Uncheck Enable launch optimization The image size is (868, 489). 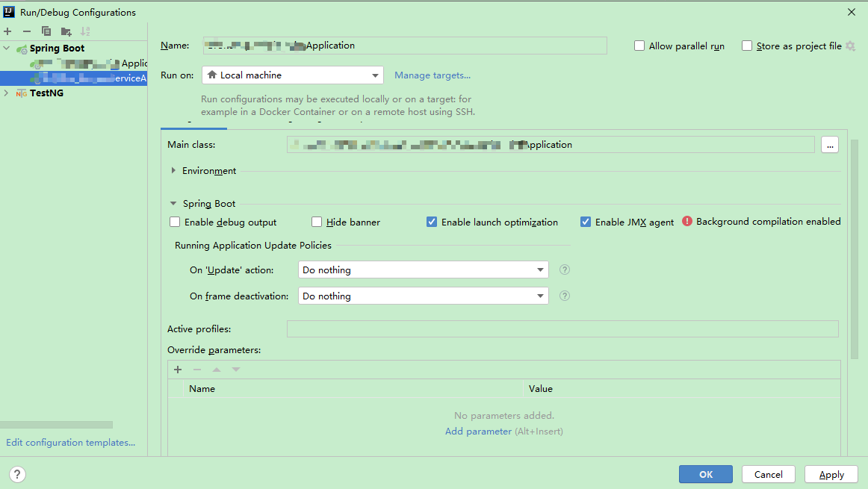[x=432, y=222]
